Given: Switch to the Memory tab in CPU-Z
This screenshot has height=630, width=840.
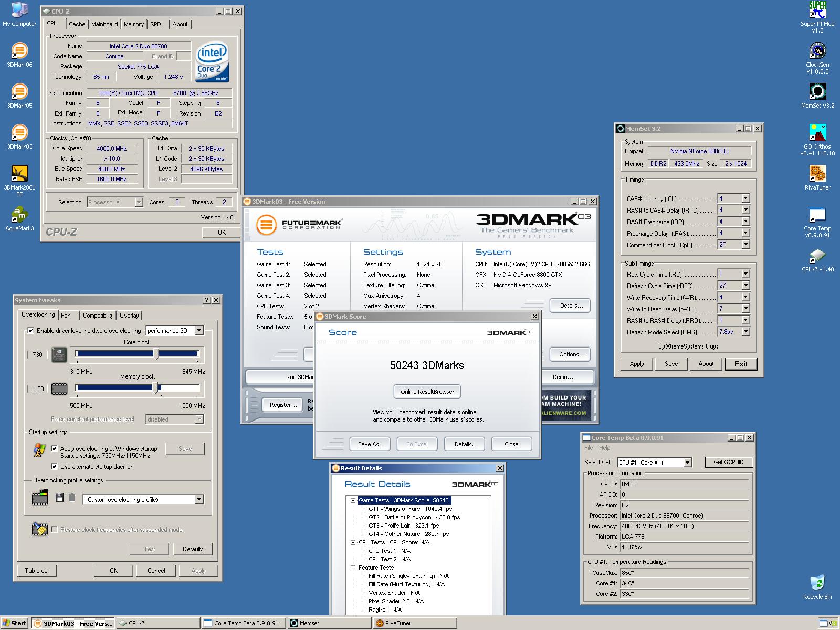Looking at the screenshot, I should (134, 24).
